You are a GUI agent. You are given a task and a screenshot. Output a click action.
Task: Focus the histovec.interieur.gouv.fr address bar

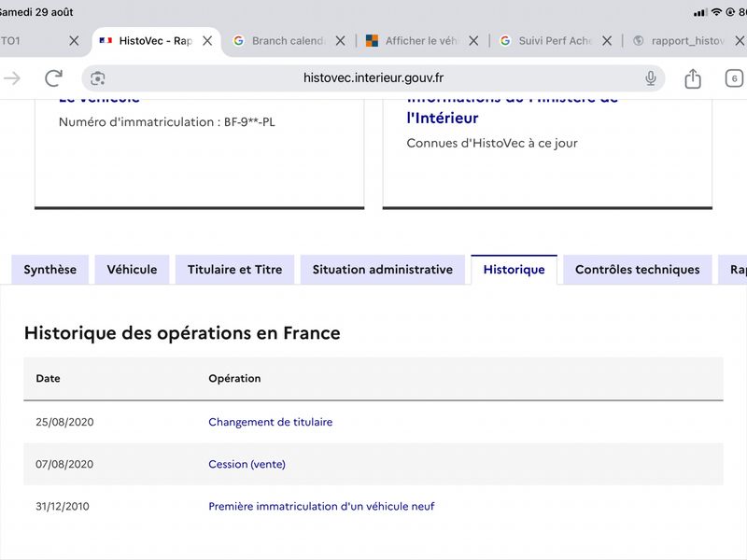(x=373, y=78)
